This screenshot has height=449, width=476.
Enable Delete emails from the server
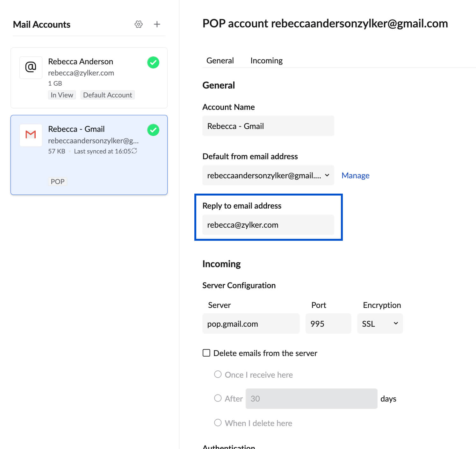(206, 353)
